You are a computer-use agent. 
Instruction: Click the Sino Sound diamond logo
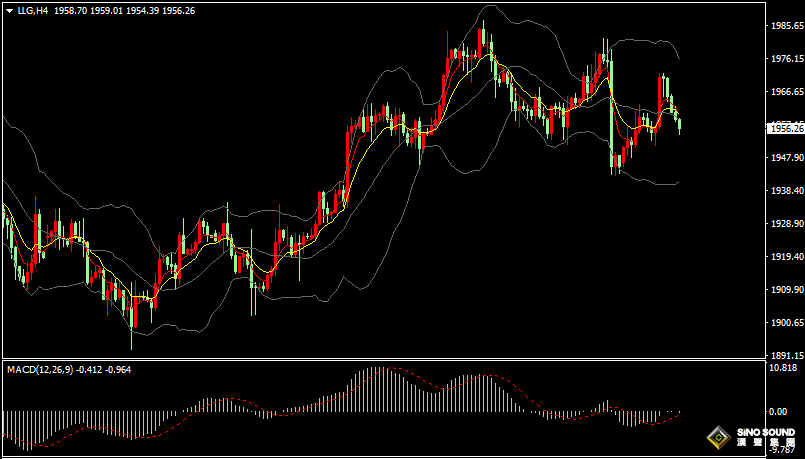pos(717,437)
